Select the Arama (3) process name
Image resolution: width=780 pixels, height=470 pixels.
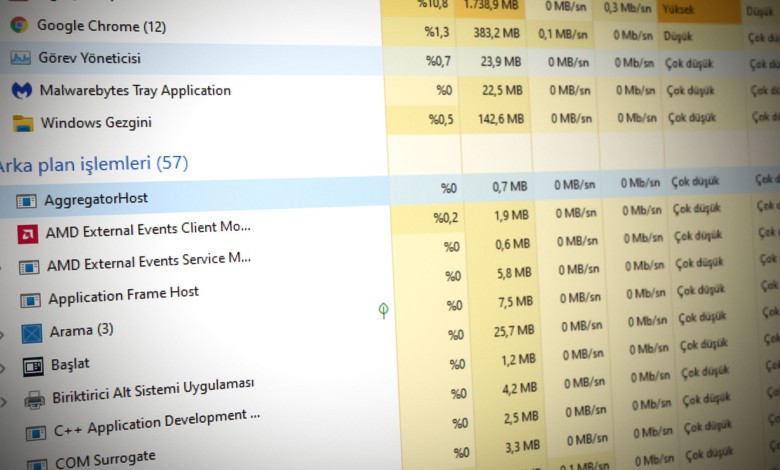(82, 330)
